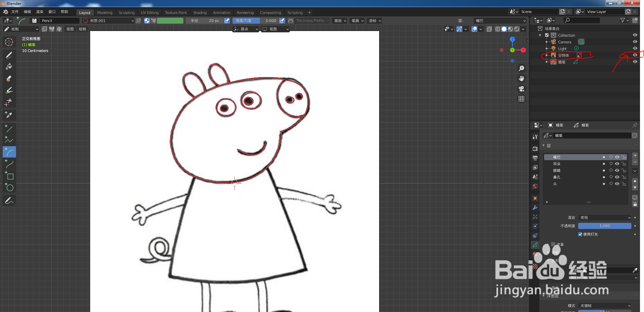The image size is (644, 312).
Task: Create a new collection in outliner
Action: (635, 21)
